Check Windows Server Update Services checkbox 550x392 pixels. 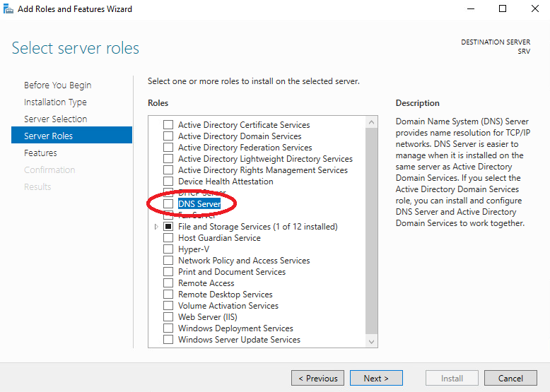click(x=168, y=340)
